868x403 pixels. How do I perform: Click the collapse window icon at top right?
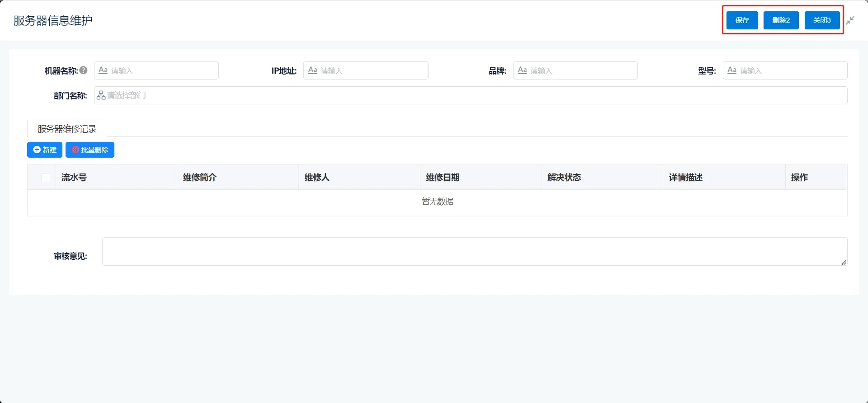(x=850, y=20)
